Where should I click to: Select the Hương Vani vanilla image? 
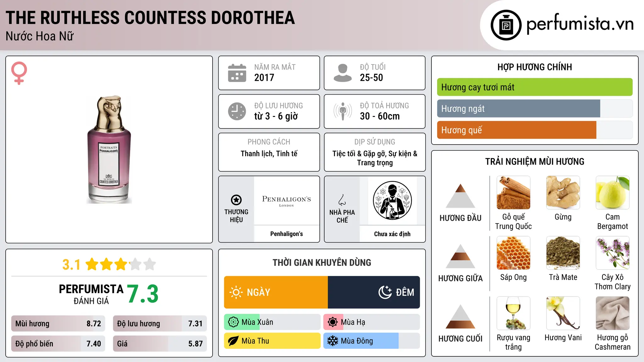tap(563, 313)
